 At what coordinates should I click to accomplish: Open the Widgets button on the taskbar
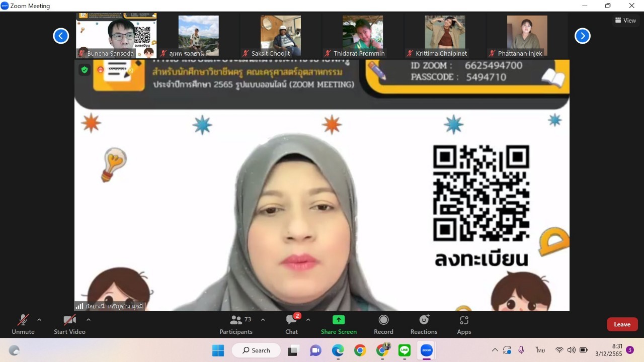(15, 350)
